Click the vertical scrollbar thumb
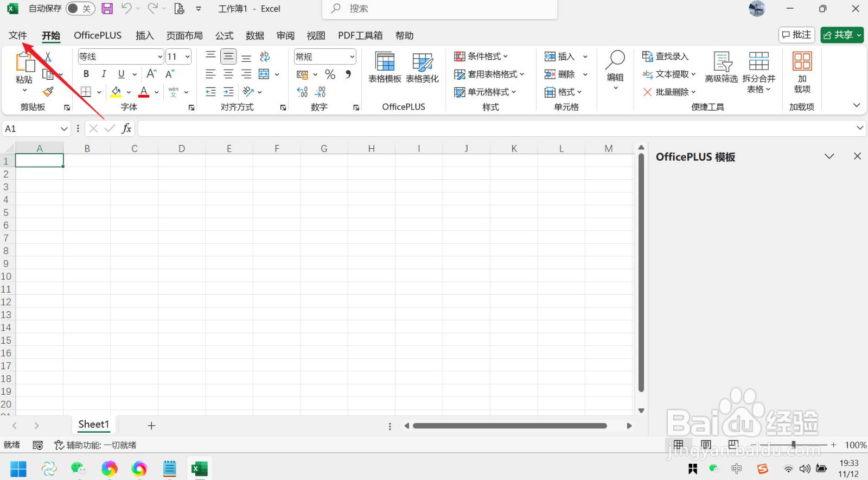The image size is (868, 480). pyautogui.click(x=641, y=272)
